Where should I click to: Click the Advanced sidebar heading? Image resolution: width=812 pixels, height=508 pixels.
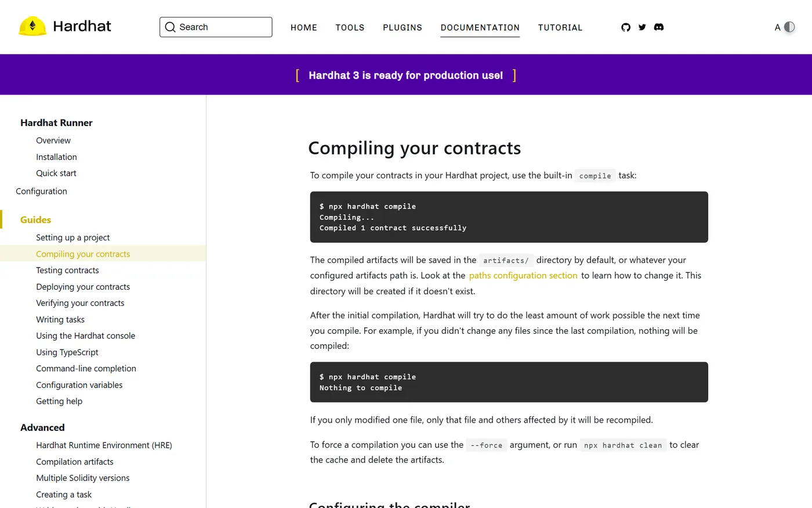pyautogui.click(x=42, y=427)
